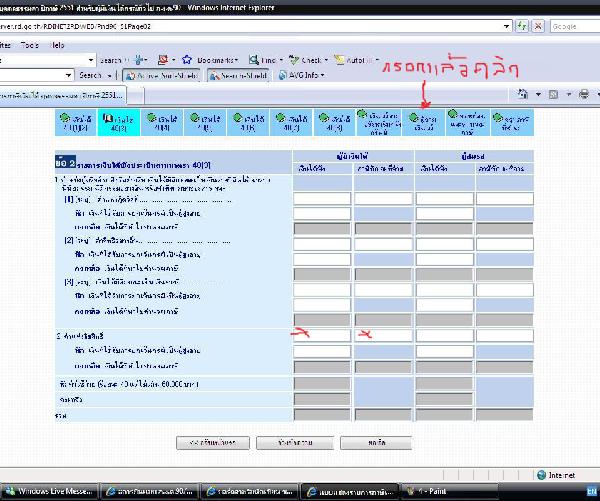Refresh the page with the green arrows icon
This screenshot has width=600, height=501.
point(521,26)
